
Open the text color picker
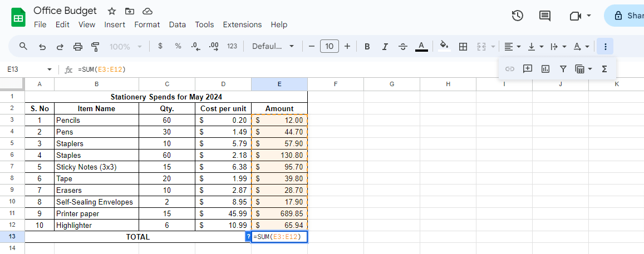[421, 46]
